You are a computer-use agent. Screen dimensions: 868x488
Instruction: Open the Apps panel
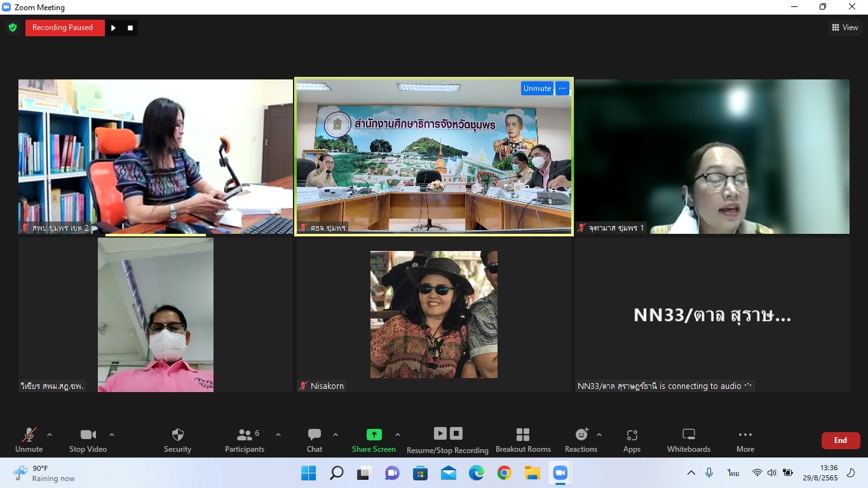click(632, 440)
